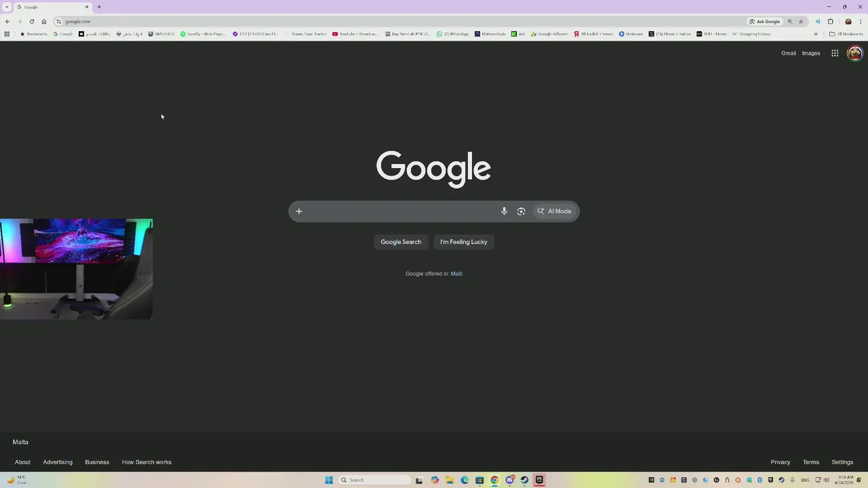The height and width of the screenshot is (488, 868).
Task: Click the zoom magnifier in address bar
Action: [x=790, y=22]
